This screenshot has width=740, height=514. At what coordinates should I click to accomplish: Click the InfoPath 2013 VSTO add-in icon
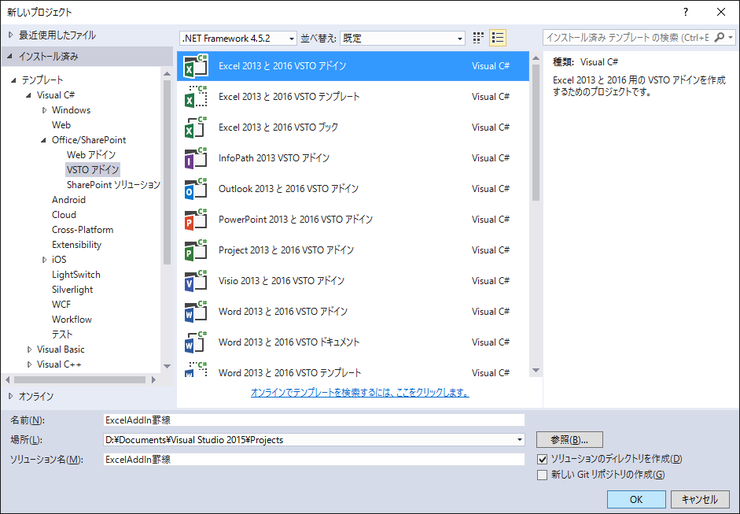pyautogui.click(x=196, y=158)
